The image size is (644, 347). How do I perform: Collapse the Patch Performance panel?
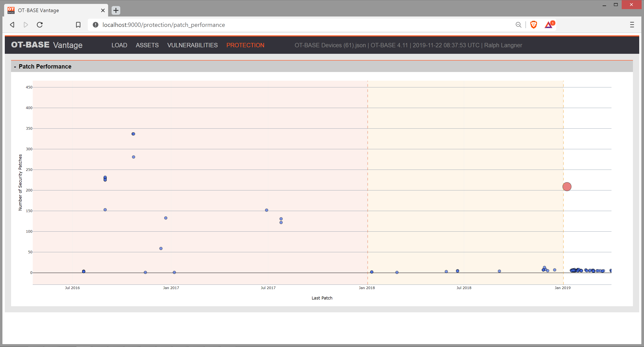coord(15,67)
